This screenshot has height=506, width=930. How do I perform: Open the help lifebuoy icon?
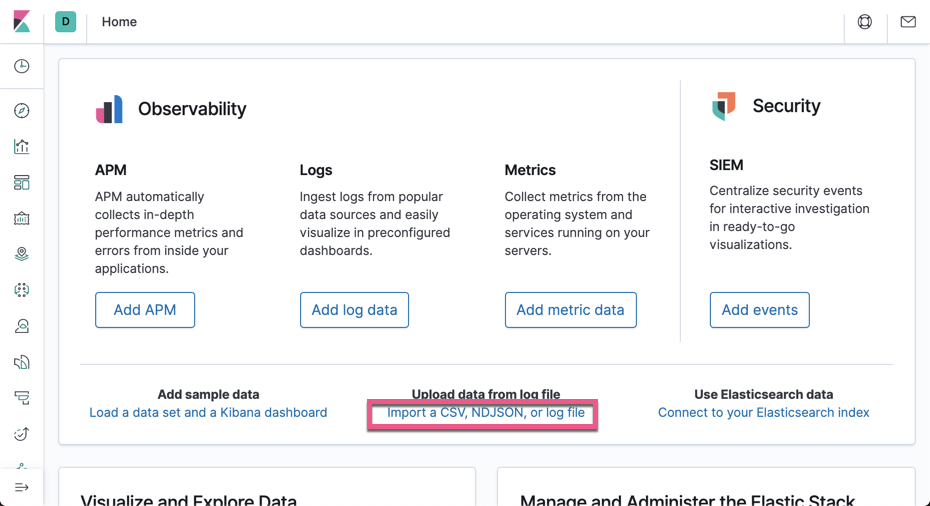pyautogui.click(x=865, y=22)
